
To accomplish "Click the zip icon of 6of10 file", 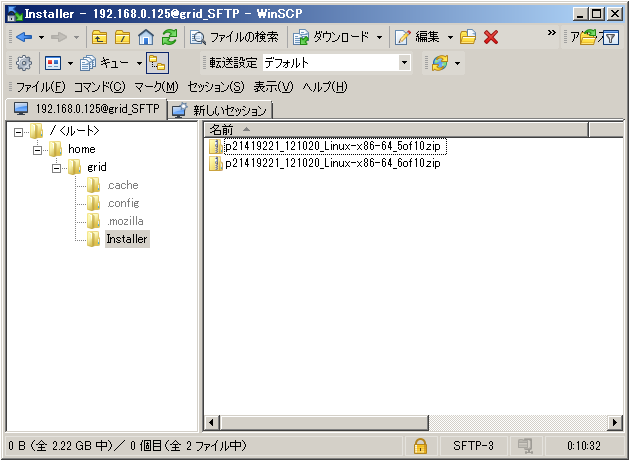I will pos(216,163).
